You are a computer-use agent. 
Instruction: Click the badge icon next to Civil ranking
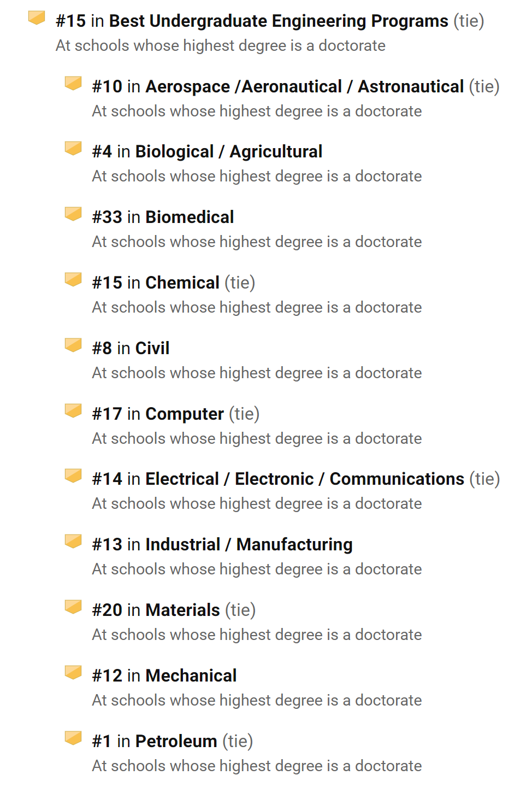click(x=73, y=345)
